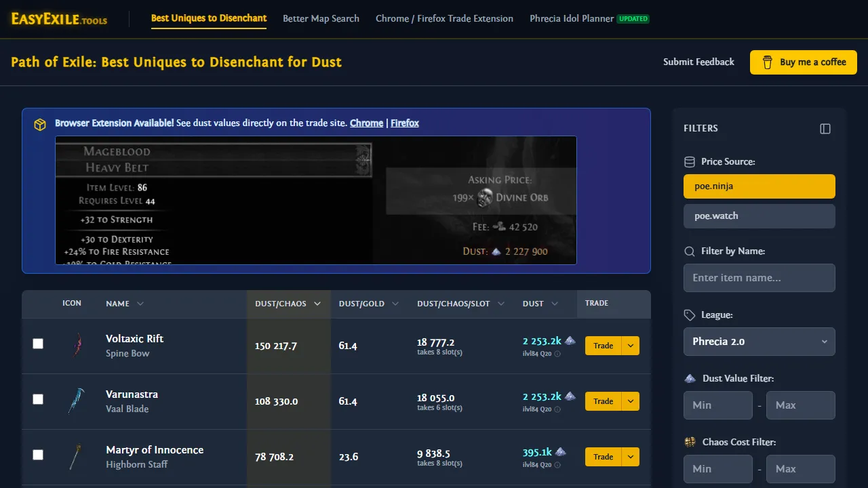Image resolution: width=868 pixels, height=488 pixels.
Task: Select the Voltaic Rift row checkbox
Action: click(38, 344)
